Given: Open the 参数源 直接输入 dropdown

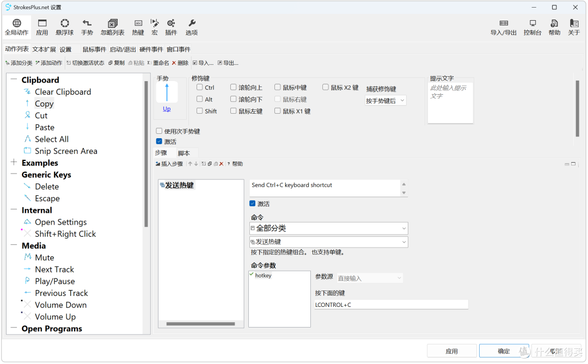Looking at the screenshot, I should pyautogui.click(x=370, y=278).
